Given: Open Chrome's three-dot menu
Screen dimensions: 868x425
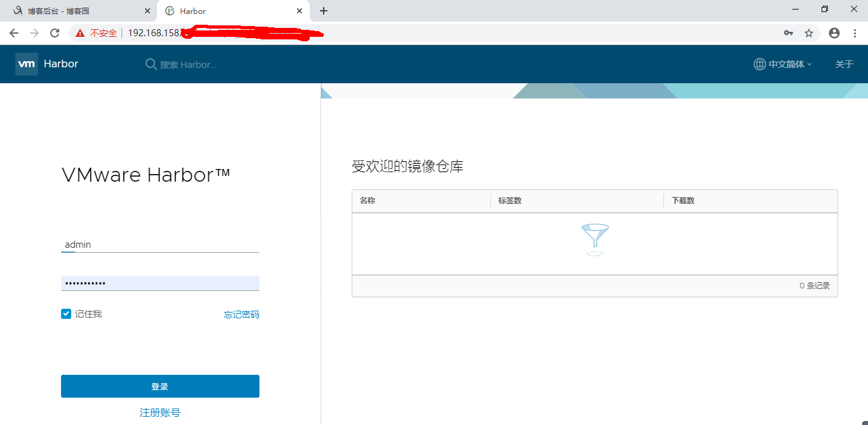Looking at the screenshot, I should coord(855,33).
